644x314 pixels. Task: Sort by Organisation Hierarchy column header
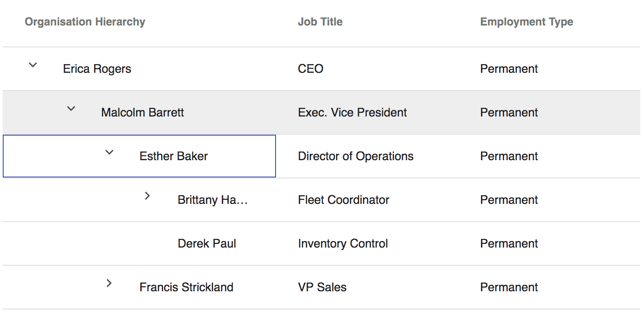click(85, 22)
